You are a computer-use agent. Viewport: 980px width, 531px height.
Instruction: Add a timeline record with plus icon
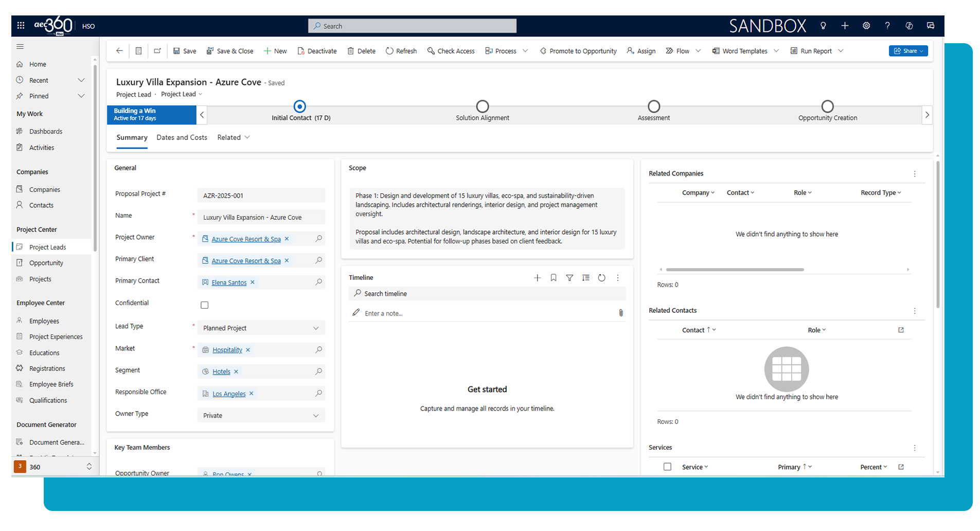(x=537, y=278)
